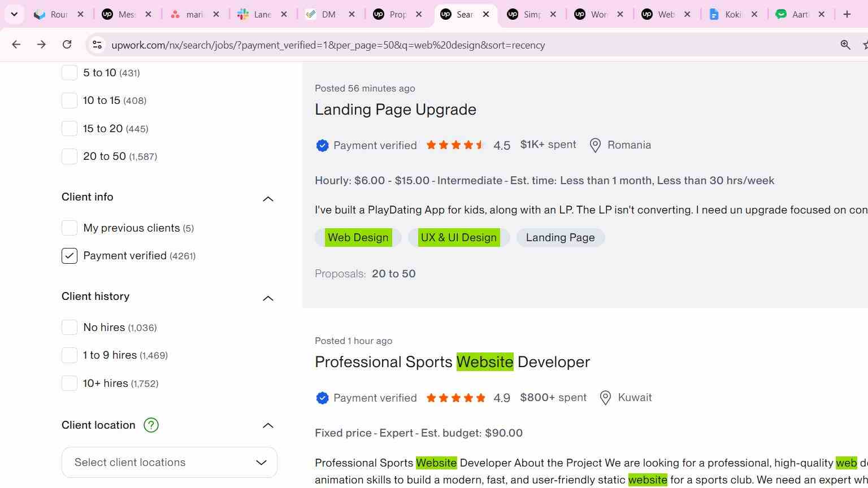The width and height of the screenshot is (868, 488).
Task: Collapse the Client info section
Action: click(x=268, y=198)
